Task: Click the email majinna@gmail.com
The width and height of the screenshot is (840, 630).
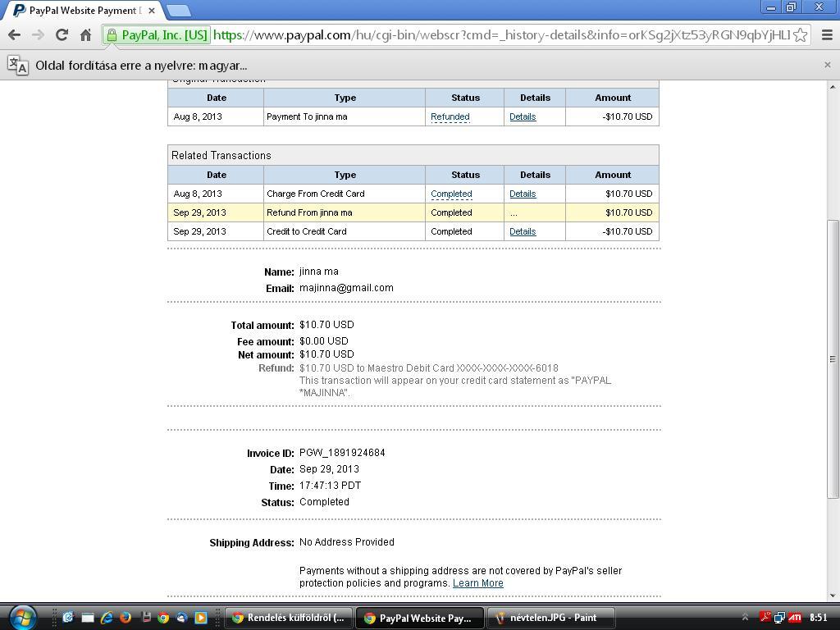Action: coord(346,288)
